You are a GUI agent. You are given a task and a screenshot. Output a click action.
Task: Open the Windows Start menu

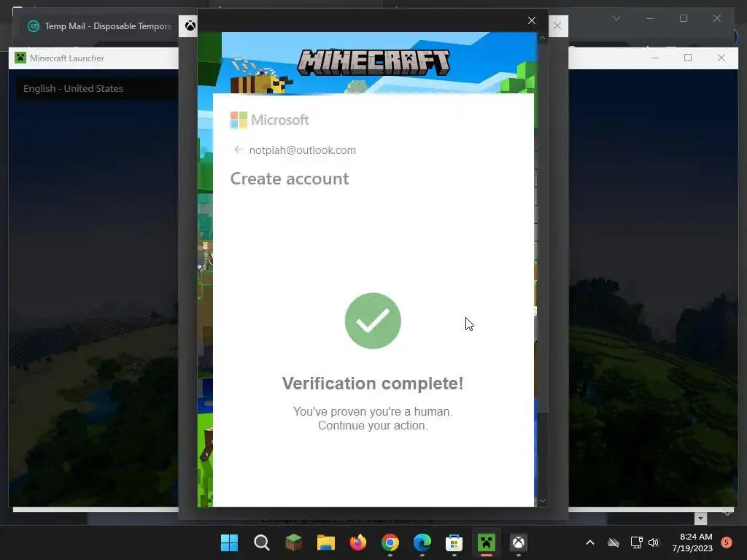pos(229,542)
